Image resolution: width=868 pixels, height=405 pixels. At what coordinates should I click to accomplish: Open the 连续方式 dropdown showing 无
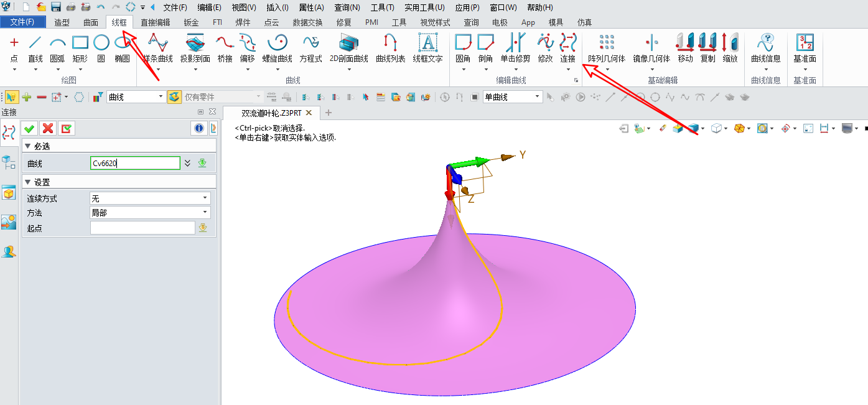[149, 198]
